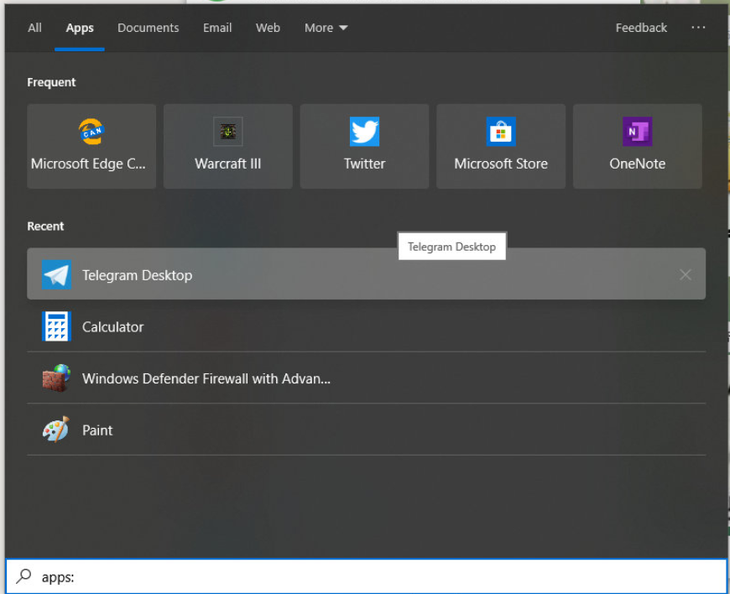Launch Warcraft III from its icon

[x=228, y=131]
